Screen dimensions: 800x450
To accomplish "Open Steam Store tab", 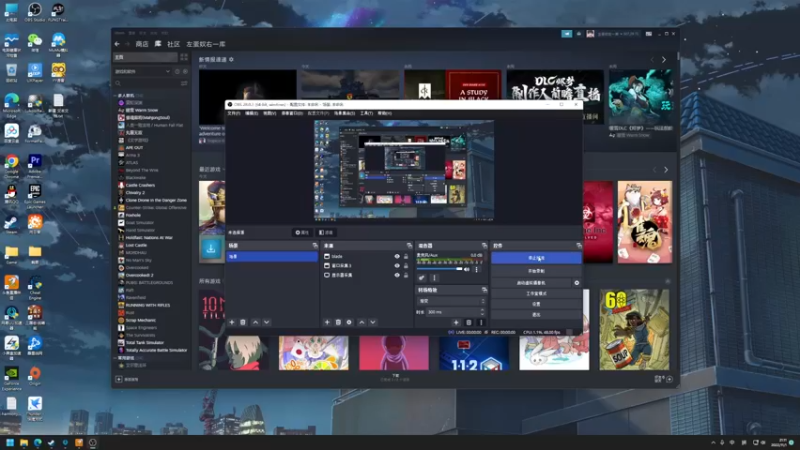I will 142,44.
